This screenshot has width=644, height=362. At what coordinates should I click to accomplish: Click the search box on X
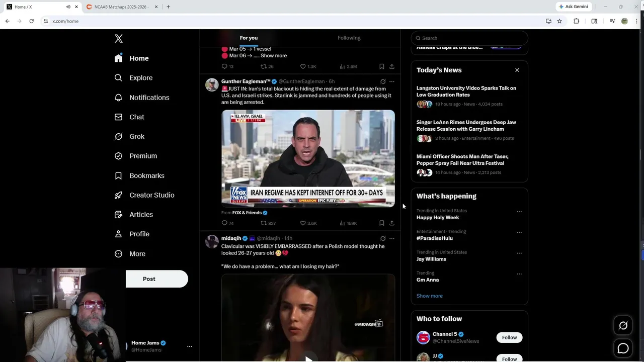[x=469, y=38]
